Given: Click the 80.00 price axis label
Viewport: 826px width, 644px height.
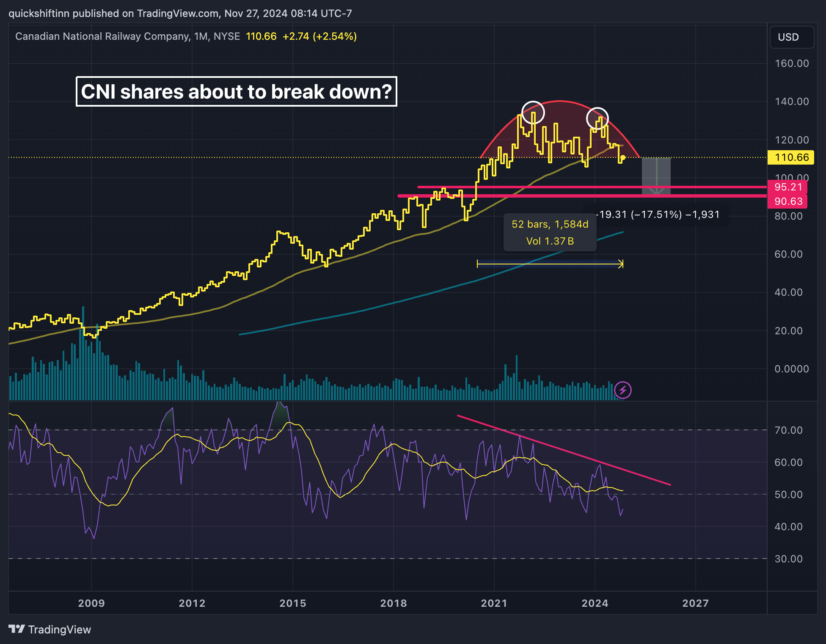Looking at the screenshot, I should [789, 216].
